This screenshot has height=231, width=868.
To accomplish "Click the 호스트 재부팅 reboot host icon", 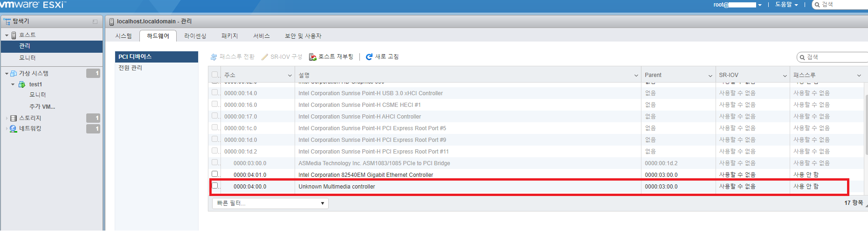I will pyautogui.click(x=313, y=57).
